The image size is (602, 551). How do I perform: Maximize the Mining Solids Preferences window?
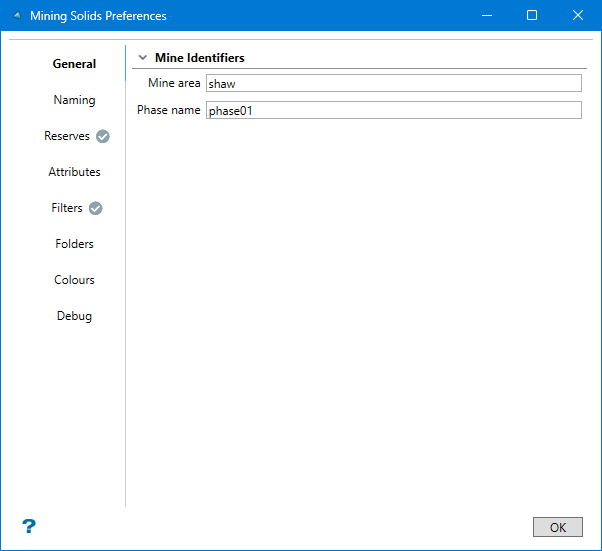pos(532,16)
